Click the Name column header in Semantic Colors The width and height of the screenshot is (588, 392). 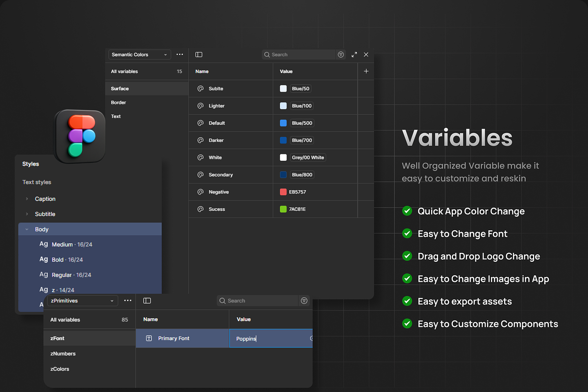(202, 72)
